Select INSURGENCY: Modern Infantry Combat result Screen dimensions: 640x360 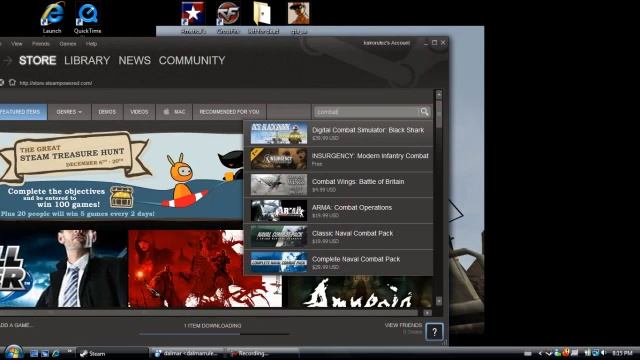coord(338,159)
